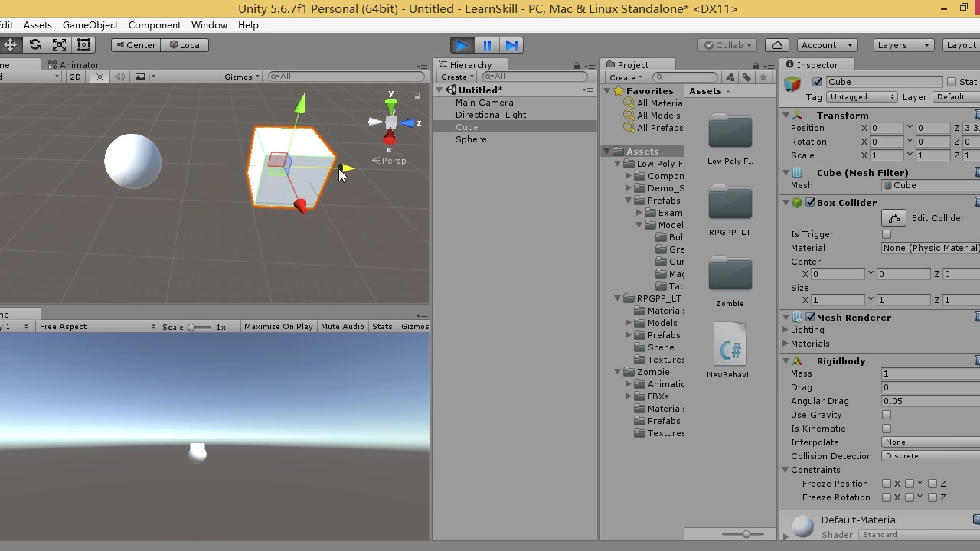Open the Layers dropdown
Viewport: 980px width, 551px height.
click(903, 44)
